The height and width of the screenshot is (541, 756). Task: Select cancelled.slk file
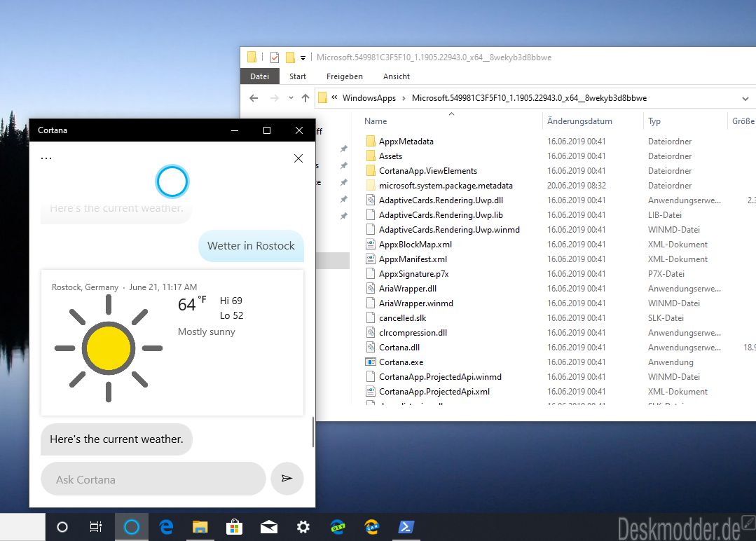tap(403, 317)
